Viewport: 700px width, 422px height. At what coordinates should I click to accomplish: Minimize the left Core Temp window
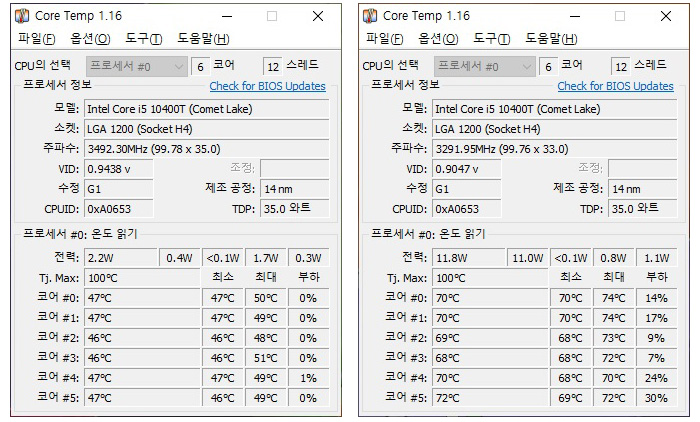[x=227, y=16]
